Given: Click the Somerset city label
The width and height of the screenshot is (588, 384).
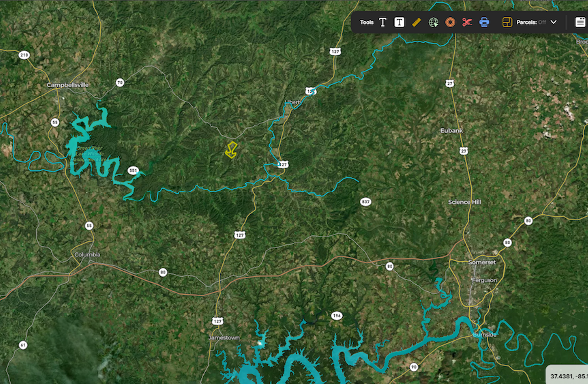Looking at the screenshot, I should click(482, 262).
